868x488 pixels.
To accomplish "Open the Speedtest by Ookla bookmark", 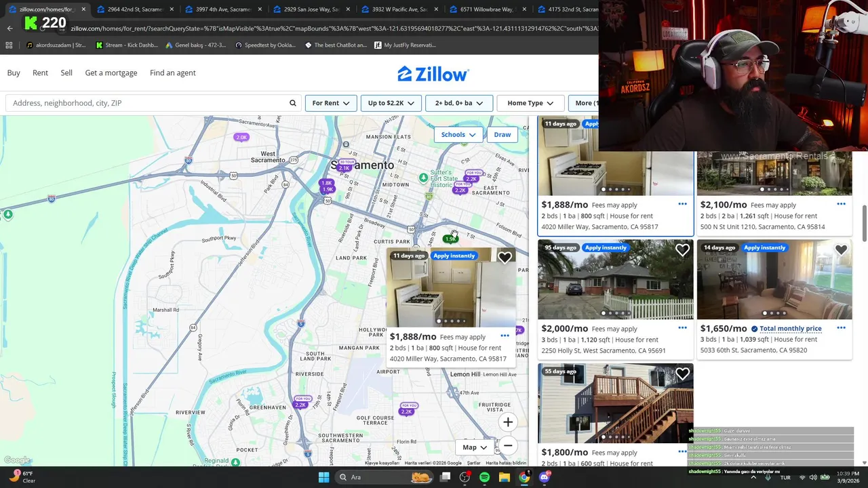I will coord(265,45).
